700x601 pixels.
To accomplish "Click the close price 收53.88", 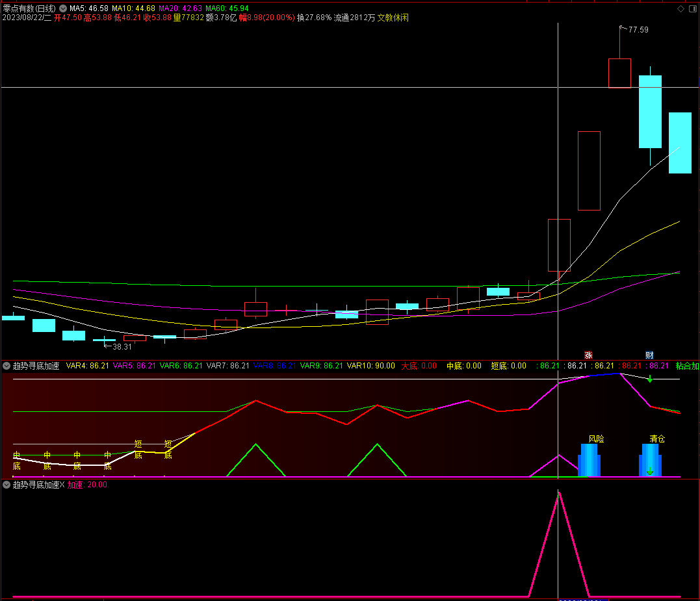I will (x=157, y=18).
